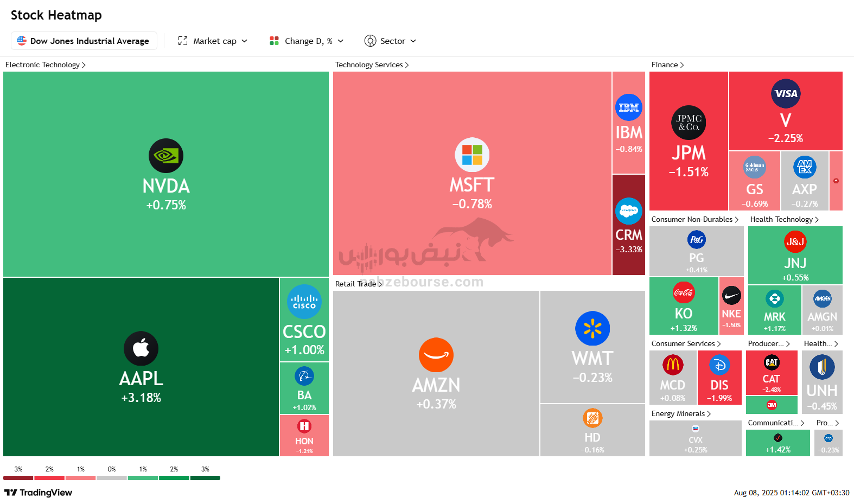Expand the Retail Trade sector heading
The height and width of the screenshot is (504, 854).
(359, 284)
